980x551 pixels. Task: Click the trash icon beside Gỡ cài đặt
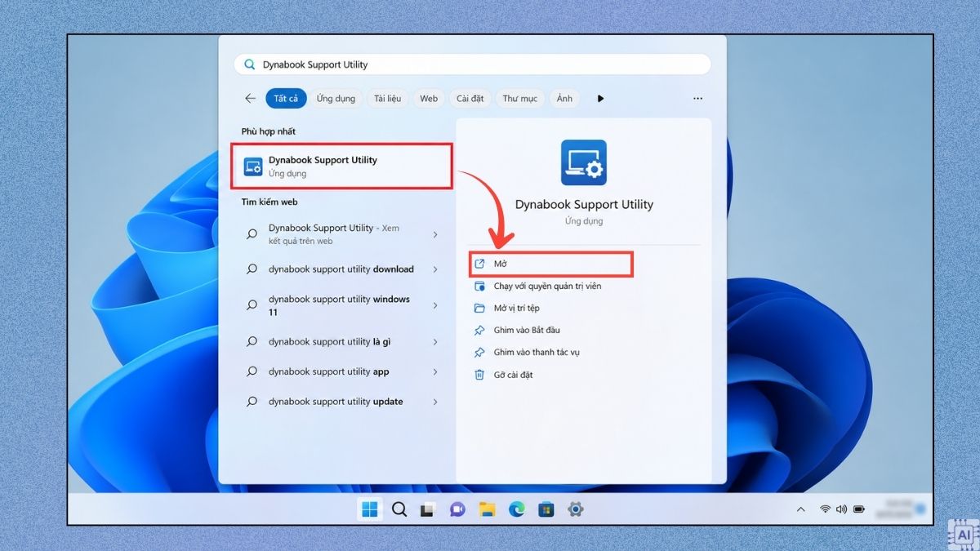click(x=479, y=375)
